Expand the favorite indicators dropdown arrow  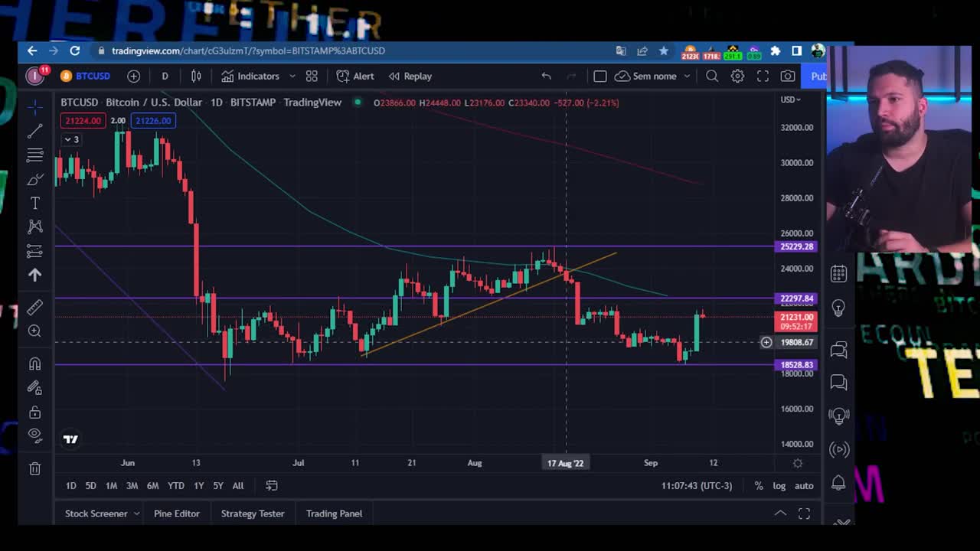coord(292,76)
